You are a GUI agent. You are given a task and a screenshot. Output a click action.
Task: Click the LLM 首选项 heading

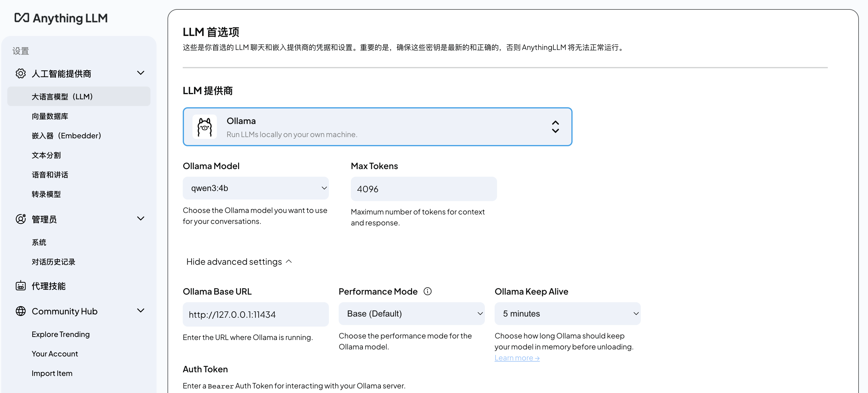coord(211,32)
